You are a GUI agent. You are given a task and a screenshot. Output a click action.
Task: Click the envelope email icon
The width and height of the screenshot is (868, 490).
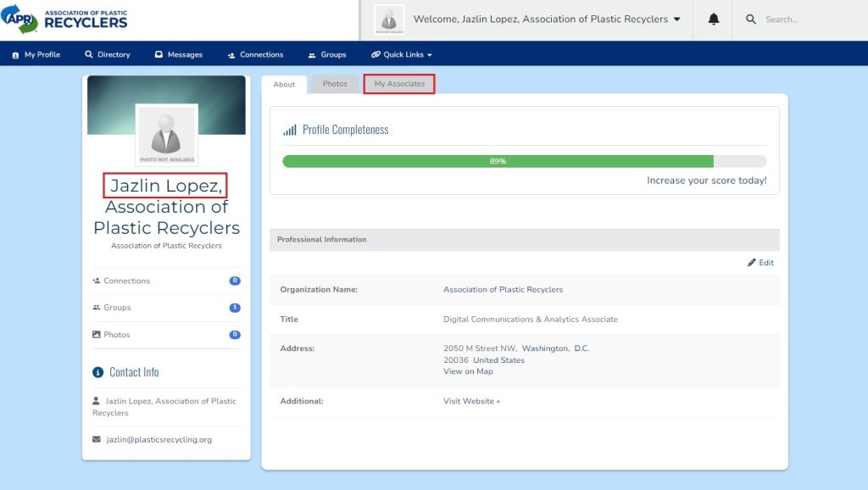(x=97, y=440)
